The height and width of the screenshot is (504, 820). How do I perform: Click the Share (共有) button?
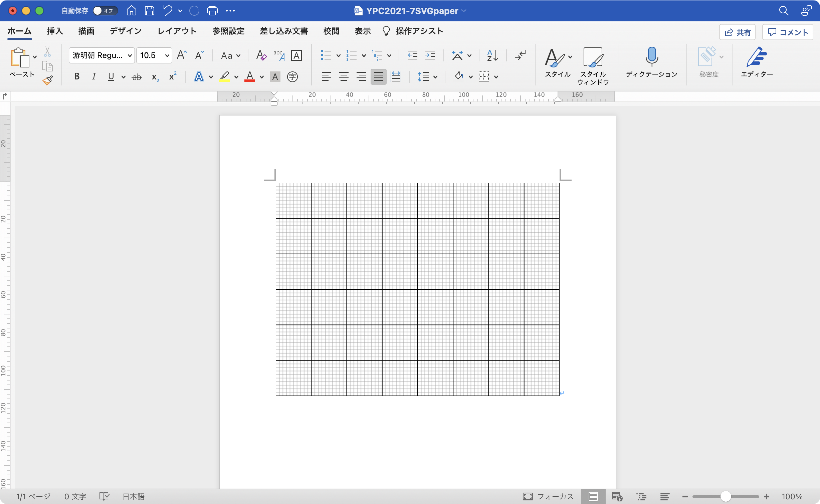737,32
